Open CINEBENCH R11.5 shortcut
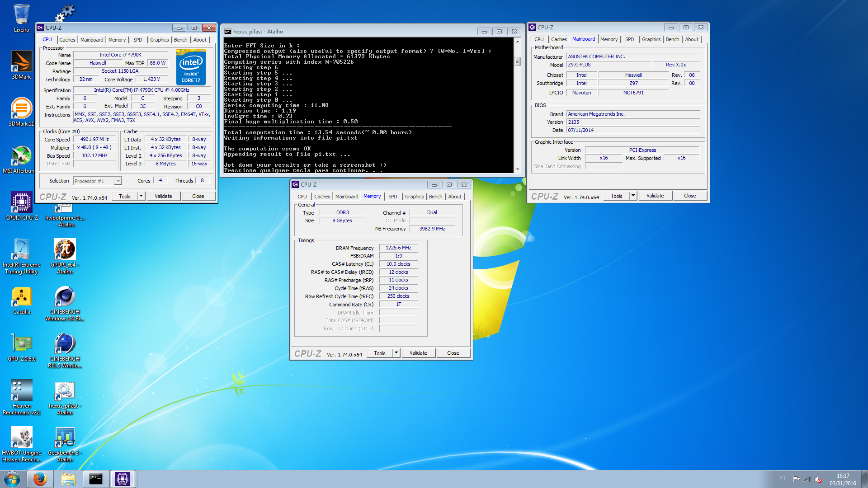Viewport: 868px width, 488px height. 65,350
